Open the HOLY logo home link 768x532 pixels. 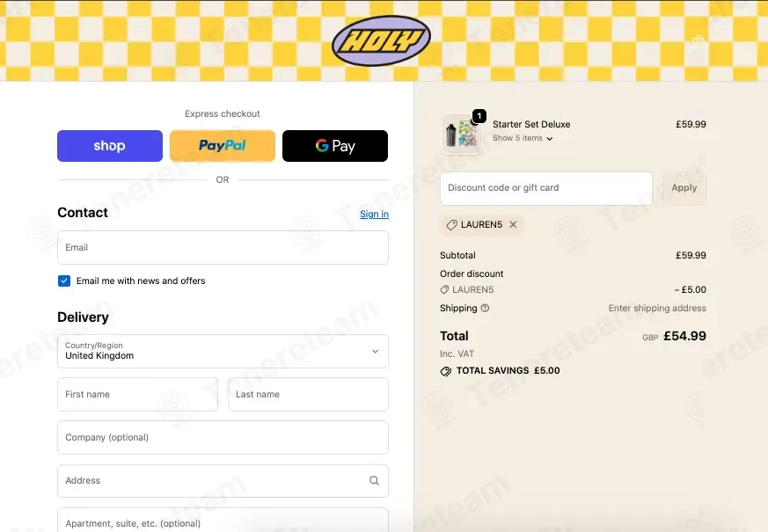click(x=381, y=41)
